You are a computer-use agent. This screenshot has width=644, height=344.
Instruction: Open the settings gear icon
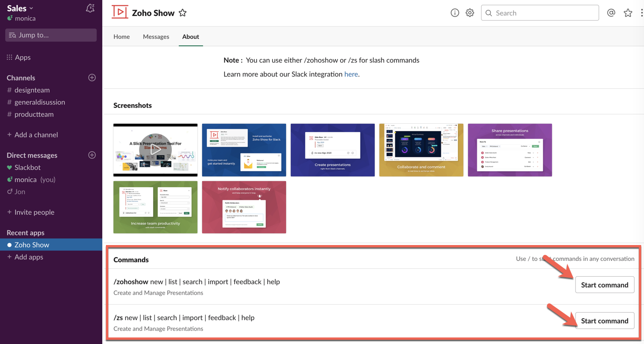pos(469,13)
